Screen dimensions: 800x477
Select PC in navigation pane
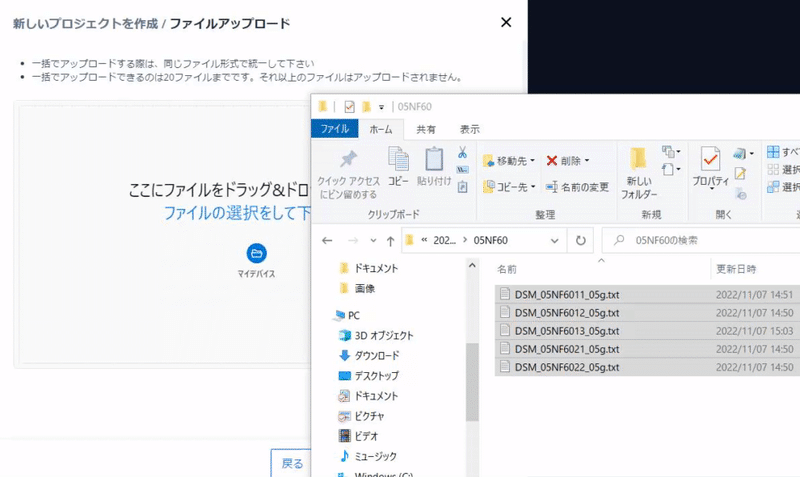346,316
